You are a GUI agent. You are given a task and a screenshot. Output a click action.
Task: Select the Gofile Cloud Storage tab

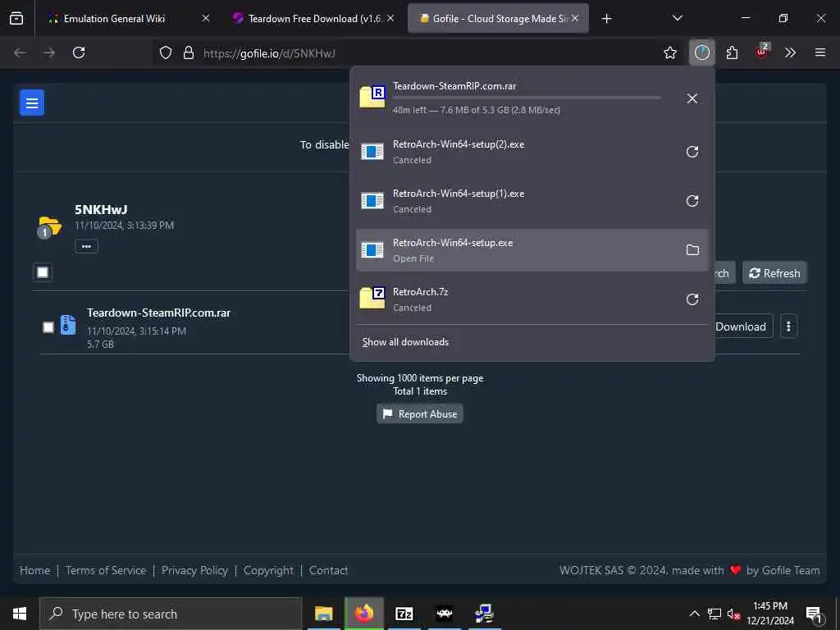click(498, 18)
